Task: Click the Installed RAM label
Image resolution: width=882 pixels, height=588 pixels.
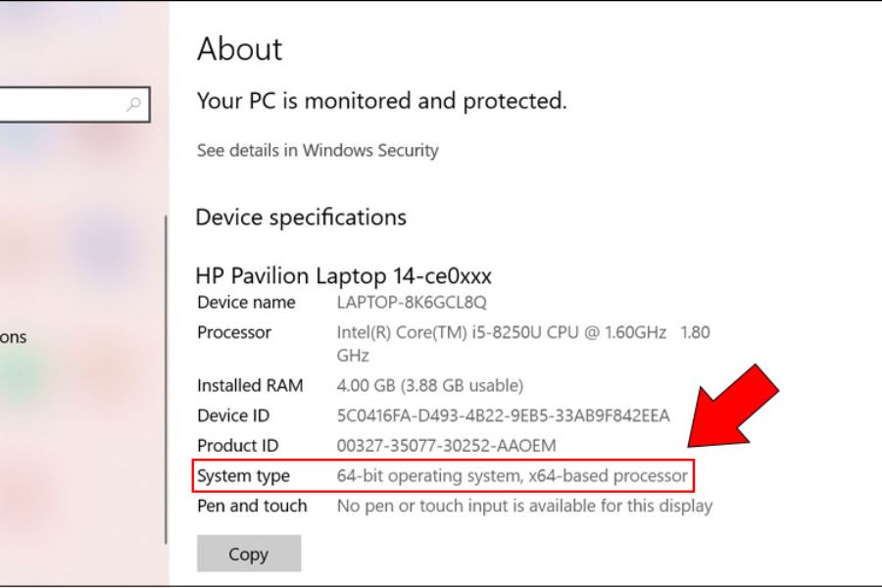Action: tap(250, 386)
